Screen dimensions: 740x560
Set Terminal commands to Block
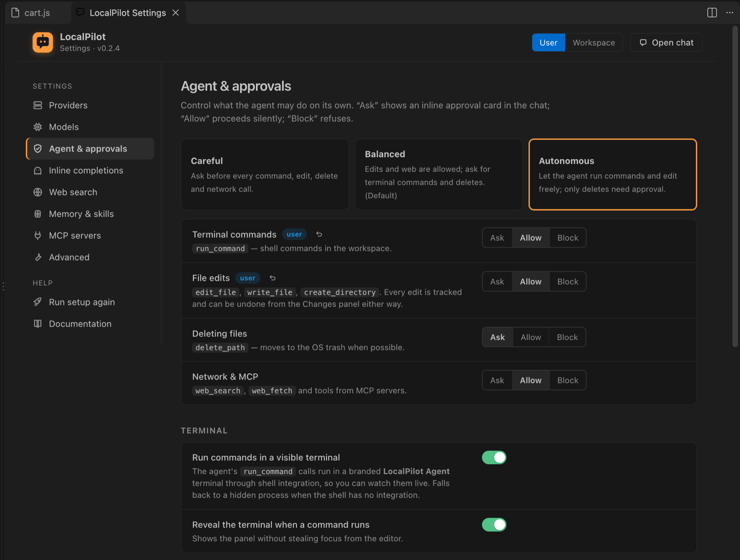click(x=568, y=238)
